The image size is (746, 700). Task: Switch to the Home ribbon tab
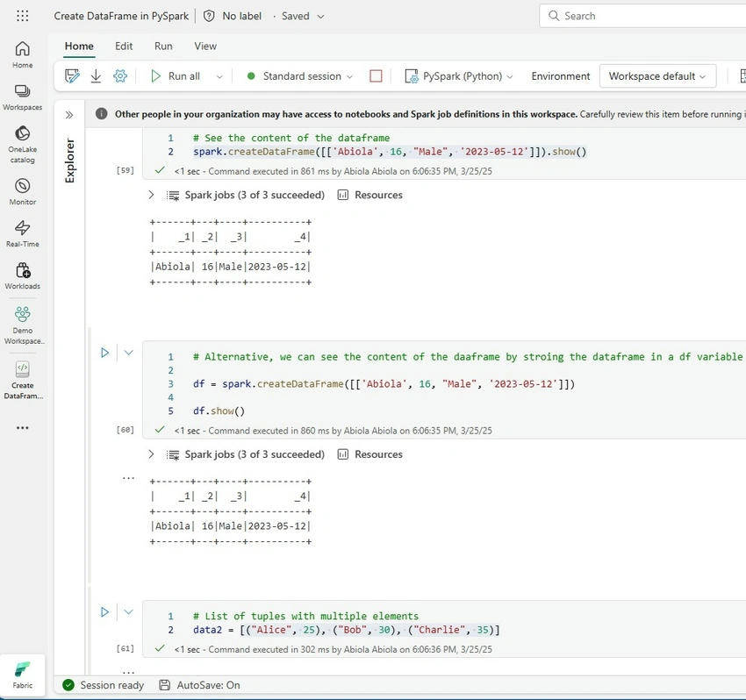79,46
